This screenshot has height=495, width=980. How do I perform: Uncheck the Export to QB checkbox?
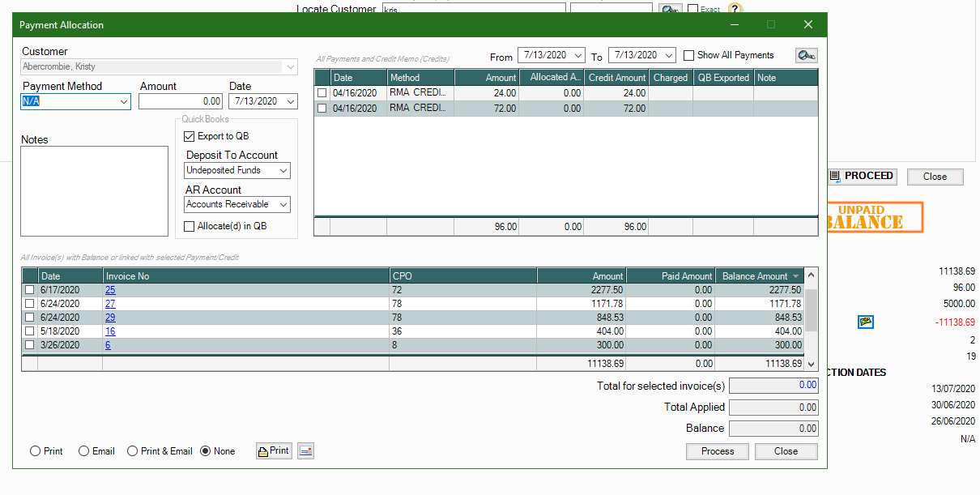tap(190, 136)
